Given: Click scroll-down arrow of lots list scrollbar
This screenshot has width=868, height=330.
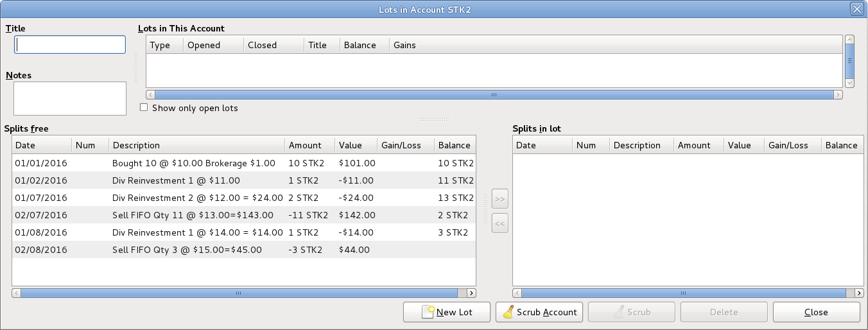Looking at the screenshot, I should pyautogui.click(x=849, y=83).
